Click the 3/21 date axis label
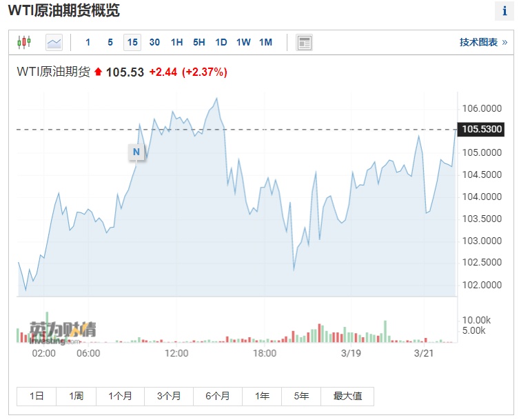This screenshot has width=519, height=420. pyautogui.click(x=424, y=353)
